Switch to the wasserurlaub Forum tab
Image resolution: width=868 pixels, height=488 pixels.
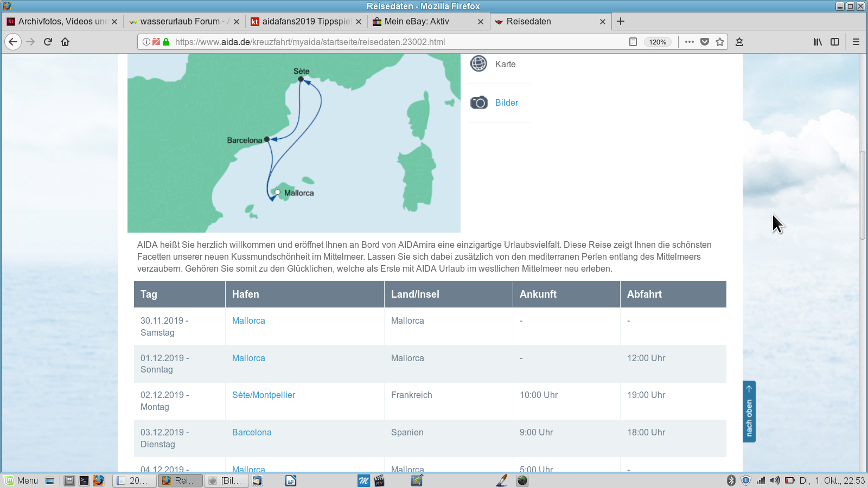(x=179, y=22)
